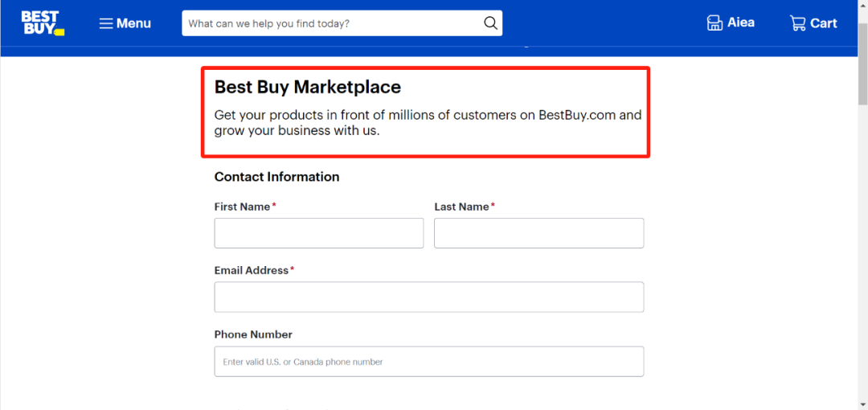Click the magnifying glass search icon
The height and width of the screenshot is (410, 868).
click(490, 23)
